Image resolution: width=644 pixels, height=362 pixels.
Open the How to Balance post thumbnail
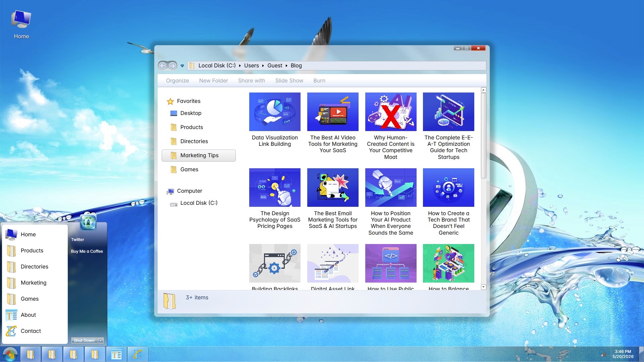click(x=448, y=263)
